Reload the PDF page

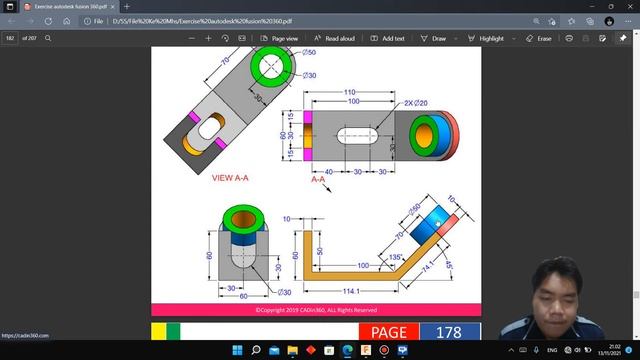pos(49,21)
